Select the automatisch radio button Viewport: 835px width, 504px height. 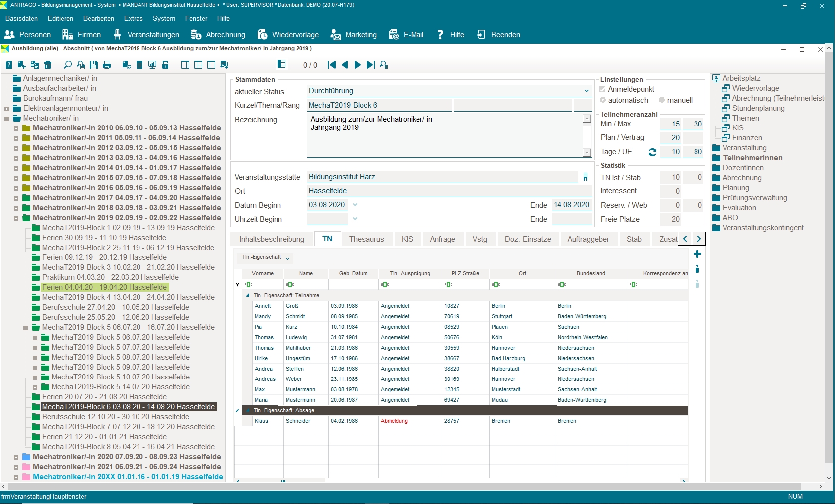pyautogui.click(x=603, y=100)
